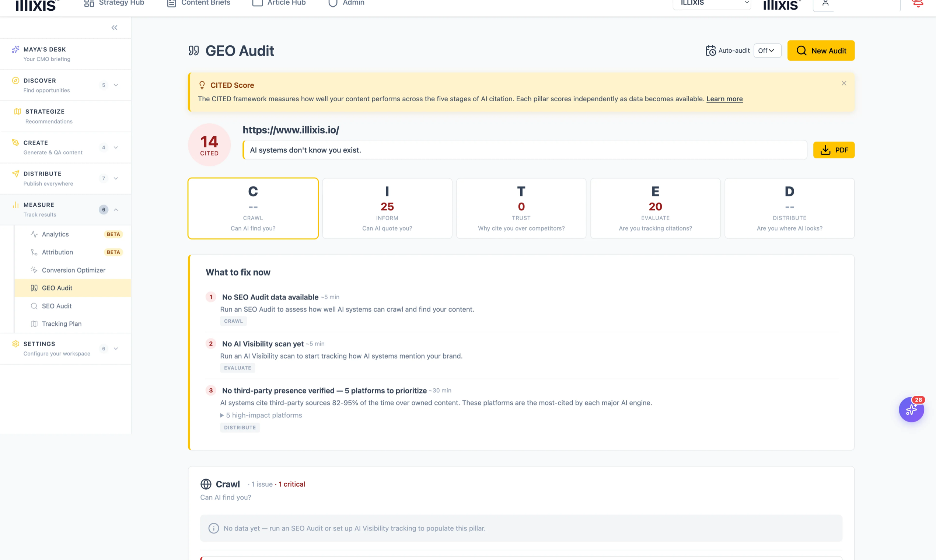Screen dimensions: 936x560
Task: Open Attribution in the Measure menu
Action: click(73, 252)
